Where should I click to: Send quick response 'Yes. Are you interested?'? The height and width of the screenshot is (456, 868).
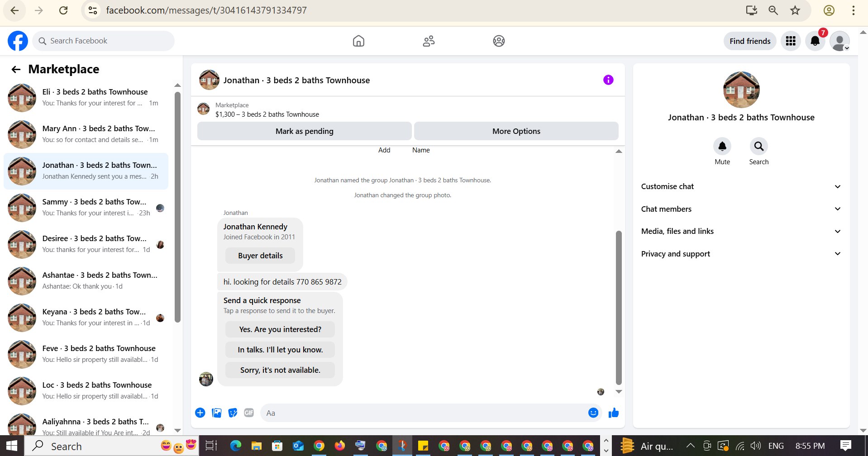tap(280, 329)
